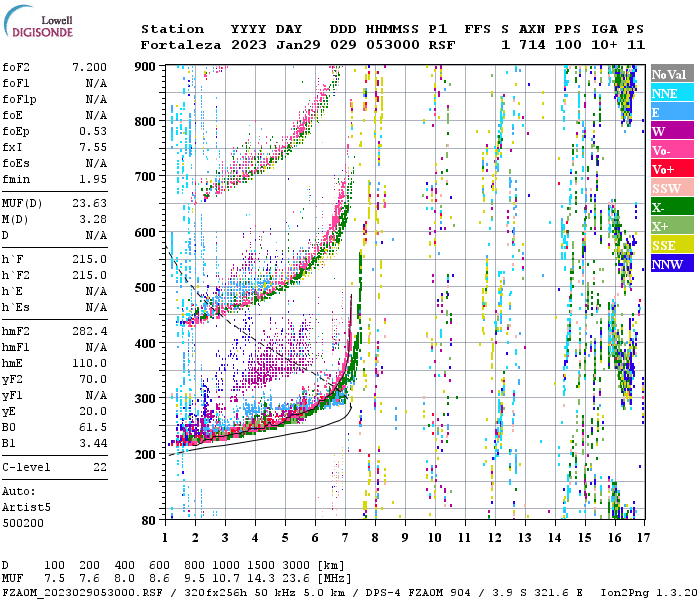Click the hmF2 value 282.4
700x600 pixels.
click(x=89, y=331)
